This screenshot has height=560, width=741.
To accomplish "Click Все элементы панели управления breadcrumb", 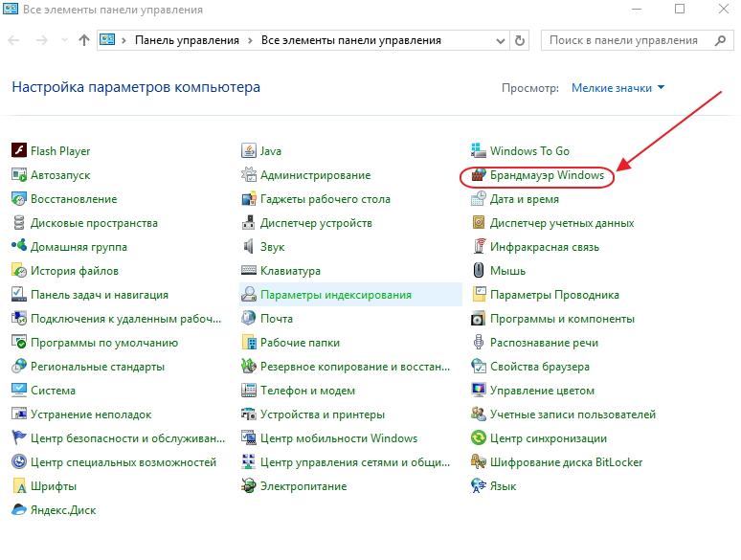I will coord(351,40).
